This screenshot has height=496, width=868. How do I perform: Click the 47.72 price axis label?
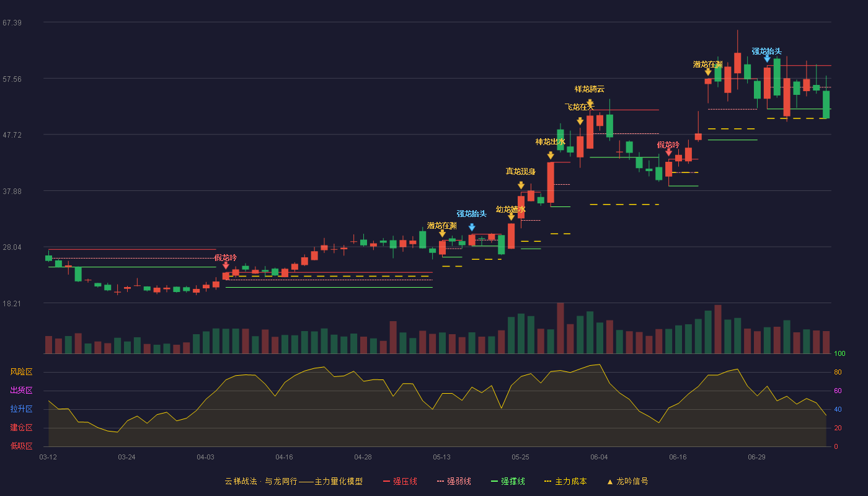tap(12, 135)
